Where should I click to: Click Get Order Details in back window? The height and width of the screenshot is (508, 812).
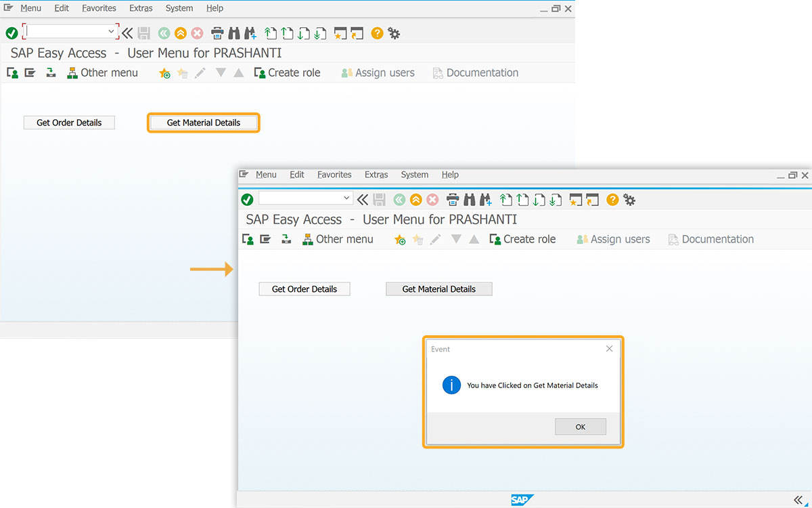pos(69,123)
